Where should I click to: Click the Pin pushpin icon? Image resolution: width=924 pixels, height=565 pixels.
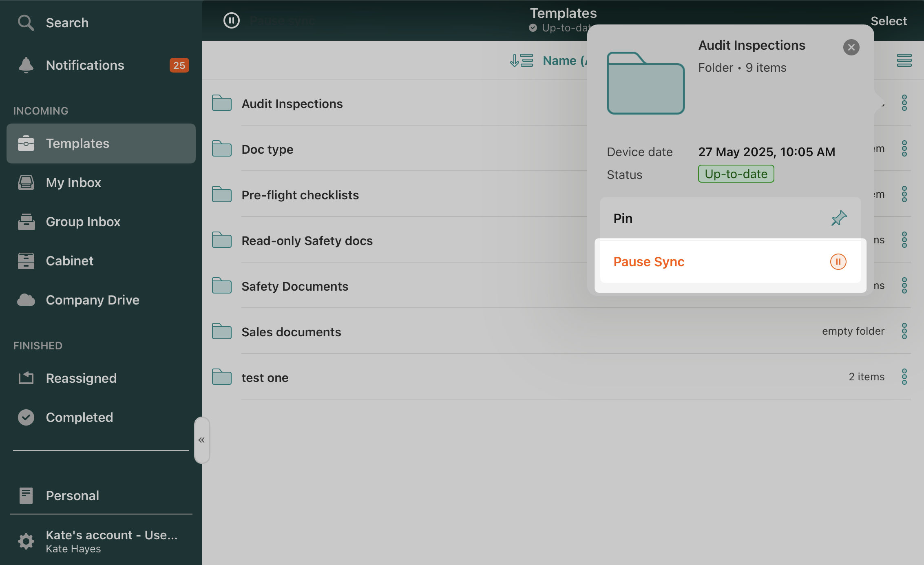pyautogui.click(x=839, y=218)
